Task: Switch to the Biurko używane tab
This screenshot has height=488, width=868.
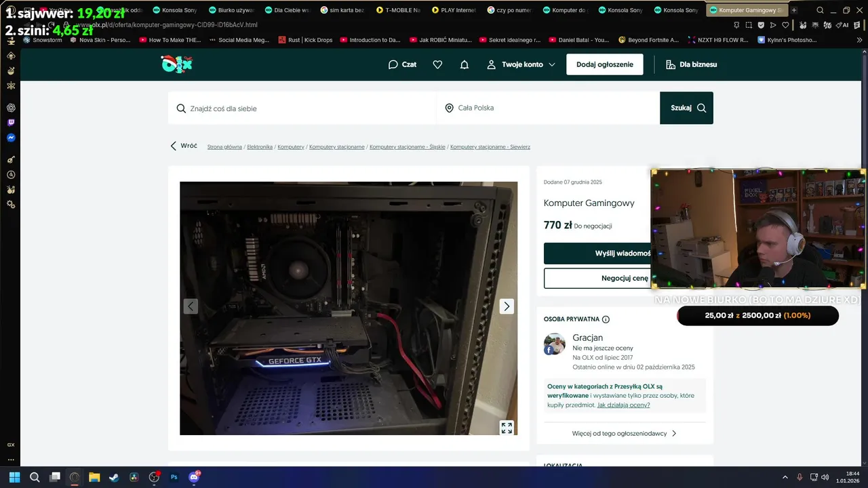Action: point(231,10)
